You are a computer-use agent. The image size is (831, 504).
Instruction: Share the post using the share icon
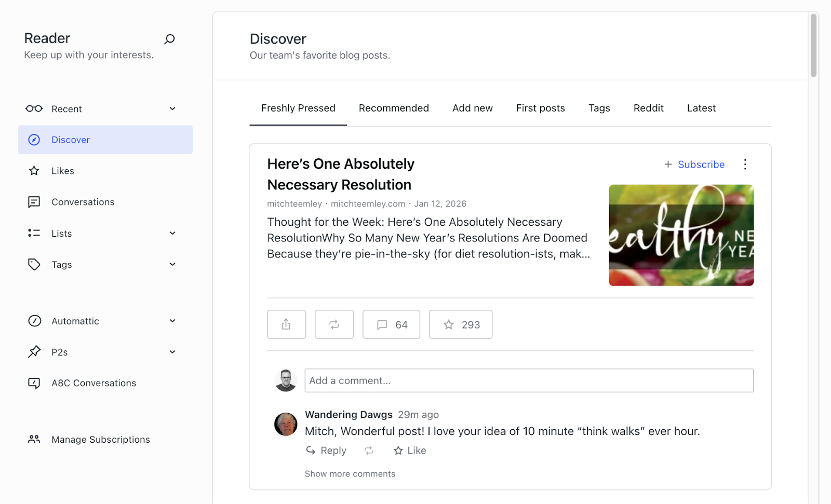point(286,324)
